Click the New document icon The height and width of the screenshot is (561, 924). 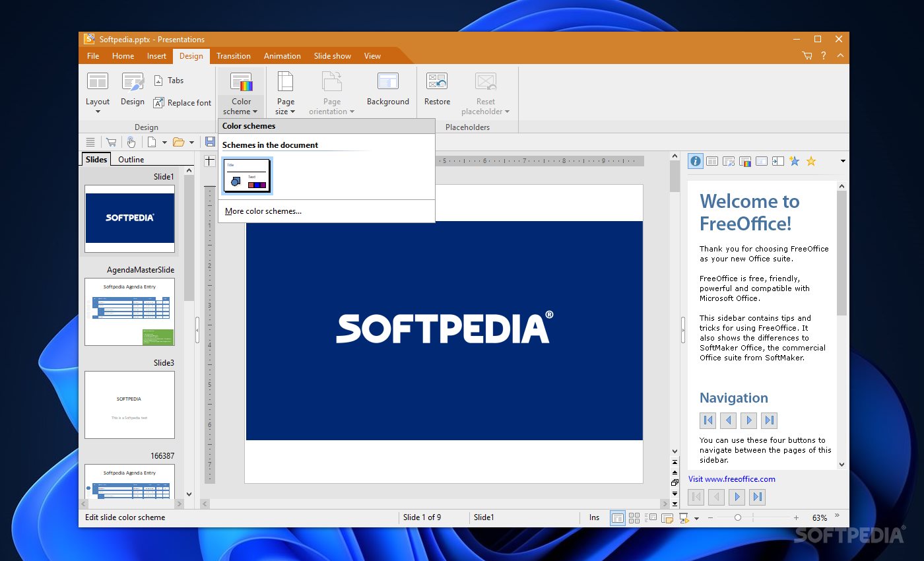(152, 142)
